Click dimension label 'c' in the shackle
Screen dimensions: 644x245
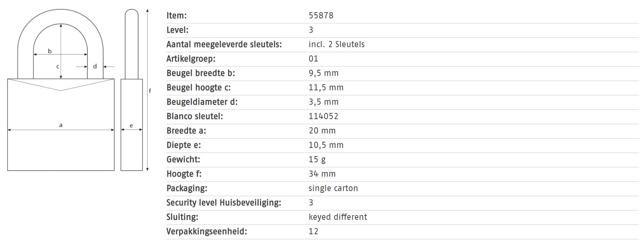[x=58, y=67]
